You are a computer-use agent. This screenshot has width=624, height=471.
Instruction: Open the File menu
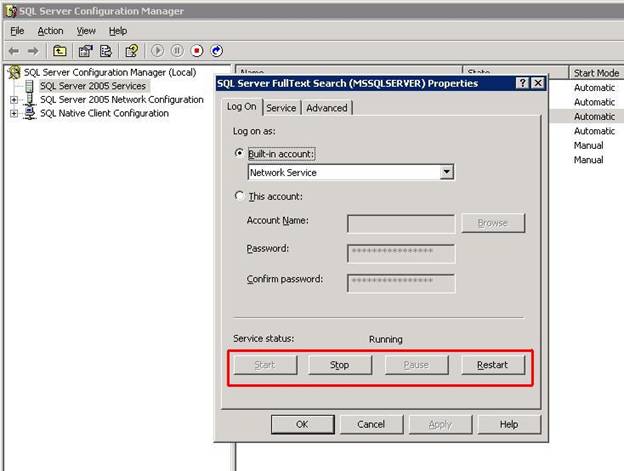[x=17, y=31]
